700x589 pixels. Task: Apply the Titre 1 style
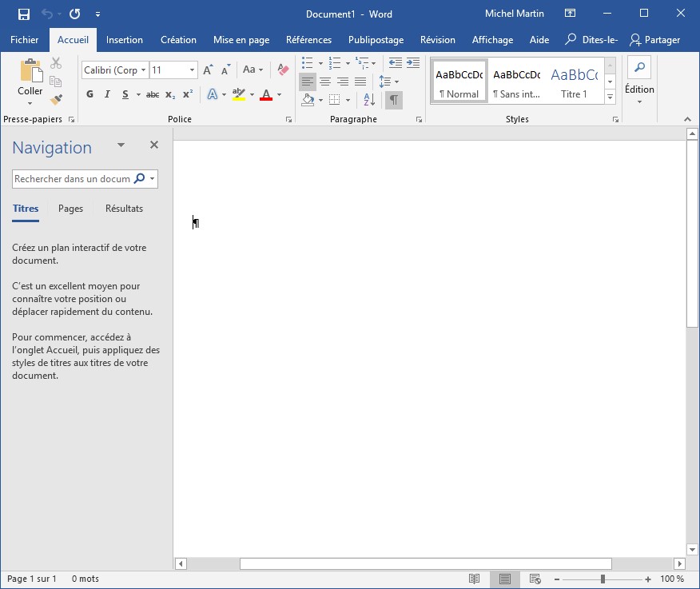point(574,82)
